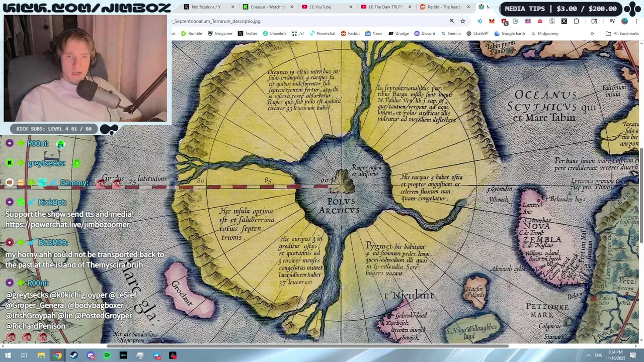This screenshot has height=362, width=644.
Task: Open the media controls music note icon
Action: [x=612, y=21]
